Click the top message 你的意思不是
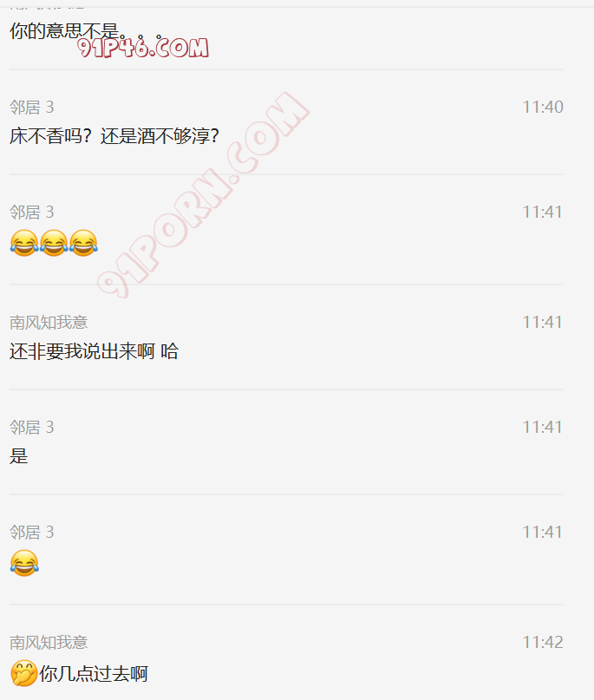Screen dimensions: 594x700 (x=64, y=31)
